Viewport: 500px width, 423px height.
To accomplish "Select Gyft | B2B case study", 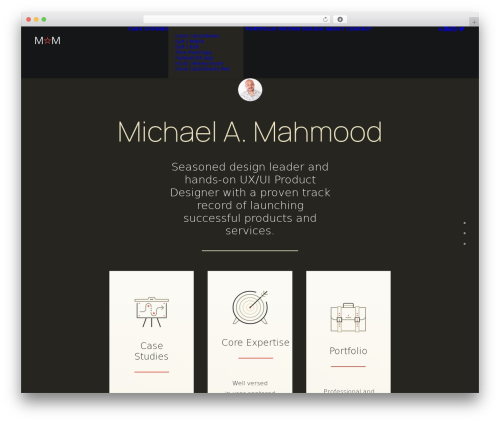I will [x=187, y=47].
